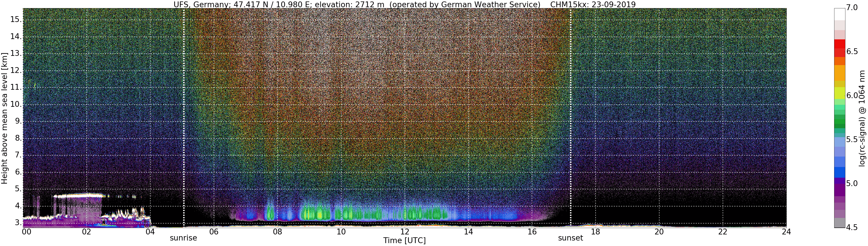This screenshot has width=868, height=246.
Task: Pick the white swatch at the colorbar top
Action: click(x=839, y=14)
